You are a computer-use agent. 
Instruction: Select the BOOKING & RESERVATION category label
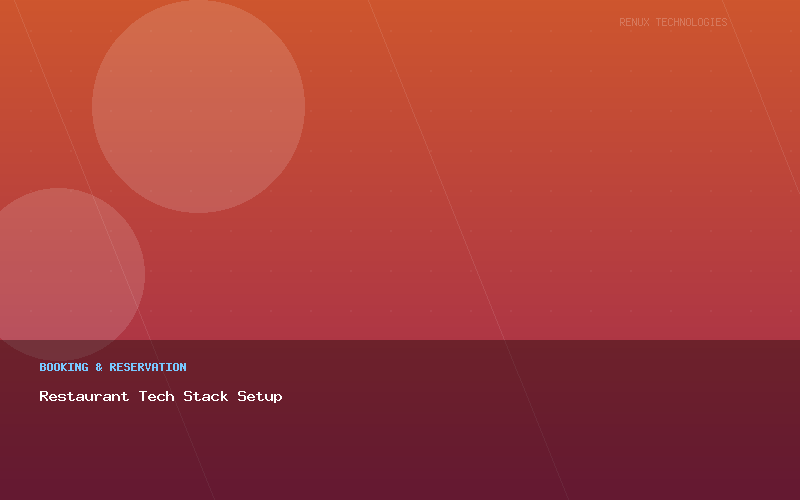[113, 367]
